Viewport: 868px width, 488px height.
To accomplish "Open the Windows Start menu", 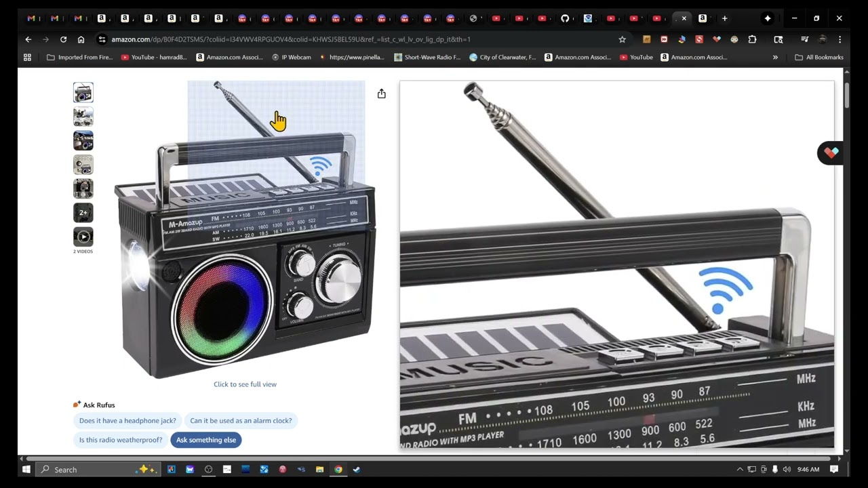I will pyautogui.click(x=26, y=469).
